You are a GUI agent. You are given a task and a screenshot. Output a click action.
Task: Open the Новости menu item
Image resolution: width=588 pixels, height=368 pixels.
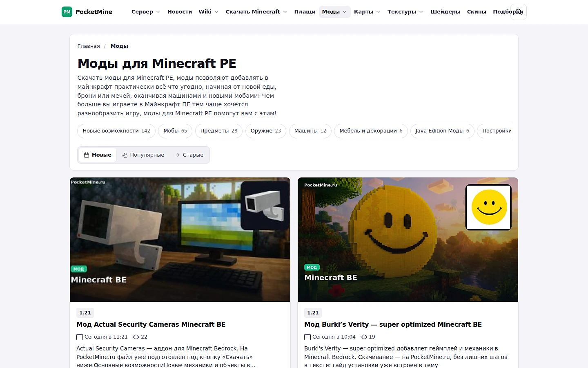pyautogui.click(x=180, y=12)
